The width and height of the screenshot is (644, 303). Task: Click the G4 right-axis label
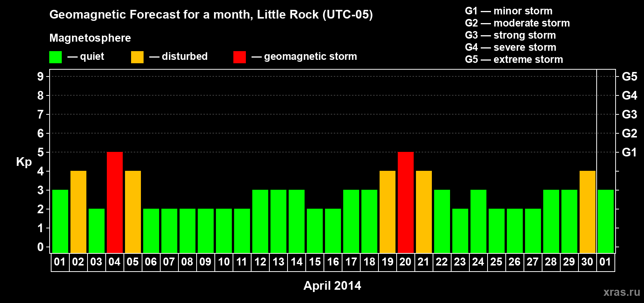coord(630,95)
